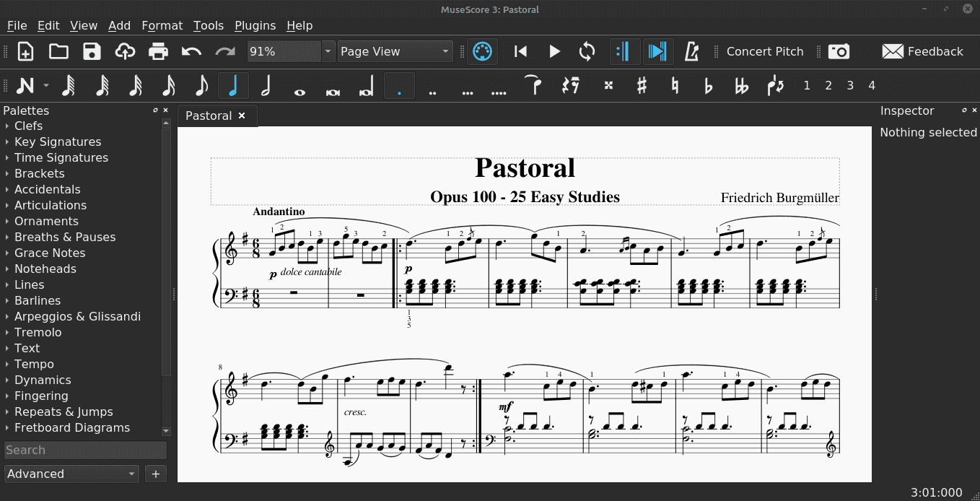
Task: Expand the Key Signatures palette
Action: coord(58,141)
